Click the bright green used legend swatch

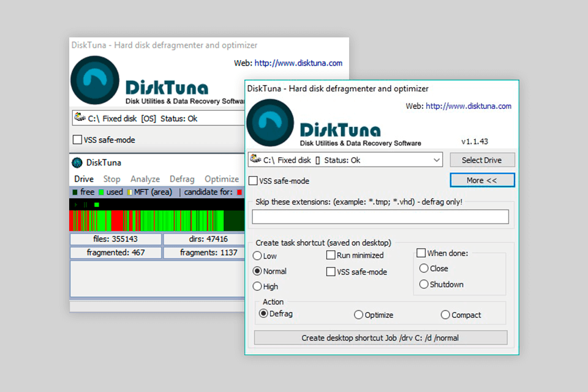101,192
